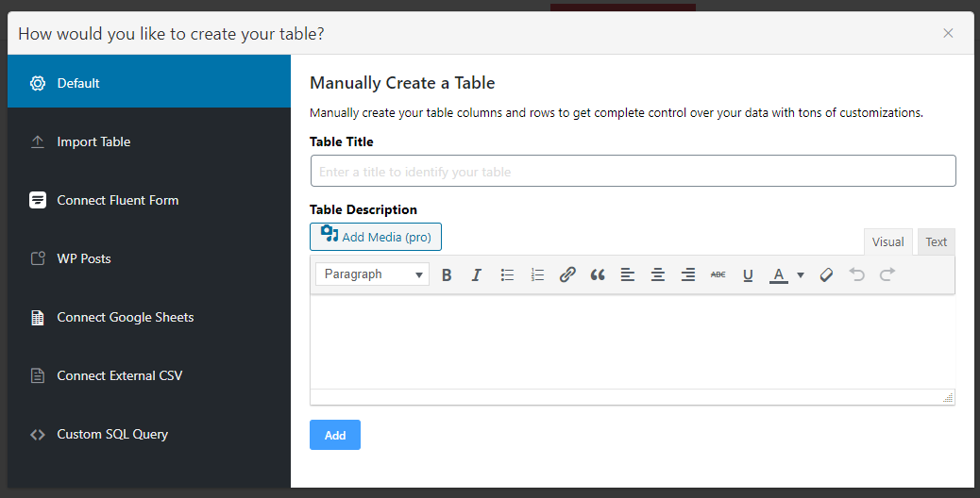Apply bold formatting in description editor

pos(447,274)
